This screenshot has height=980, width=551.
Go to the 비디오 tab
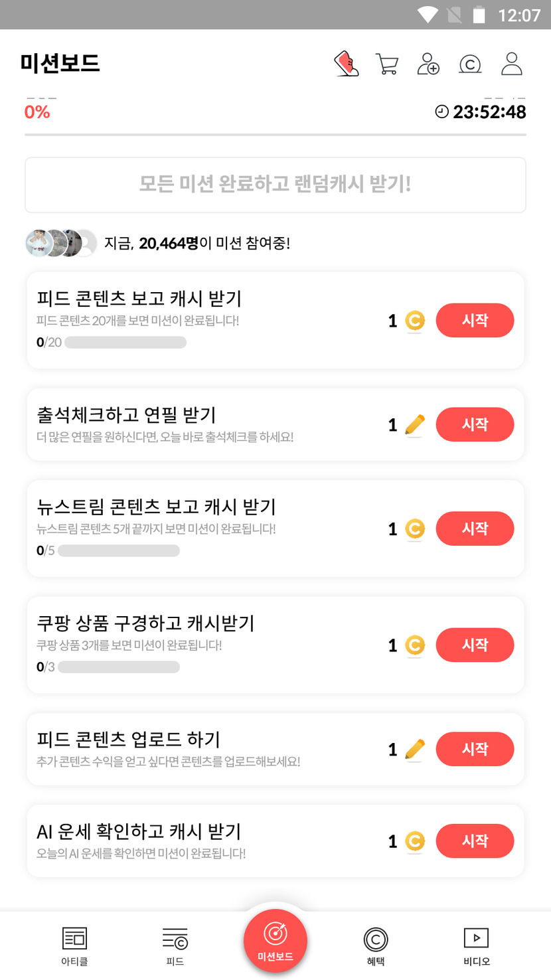click(x=476, y=945)
